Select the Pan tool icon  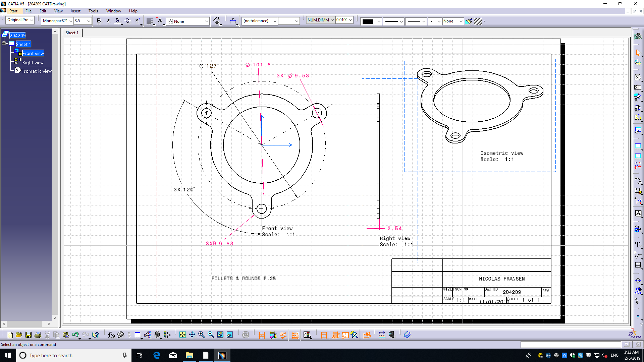[192, 335]
